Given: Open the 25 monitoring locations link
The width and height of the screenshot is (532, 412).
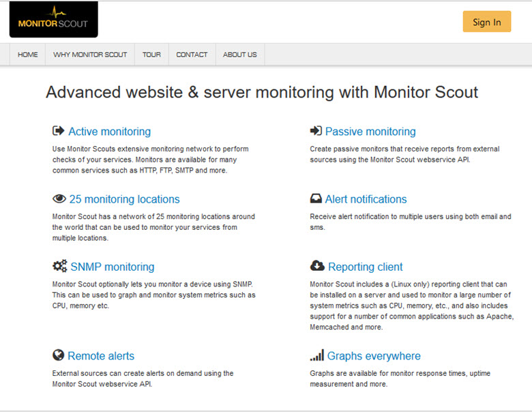Looking at the screenshot, I should [125, 199].
